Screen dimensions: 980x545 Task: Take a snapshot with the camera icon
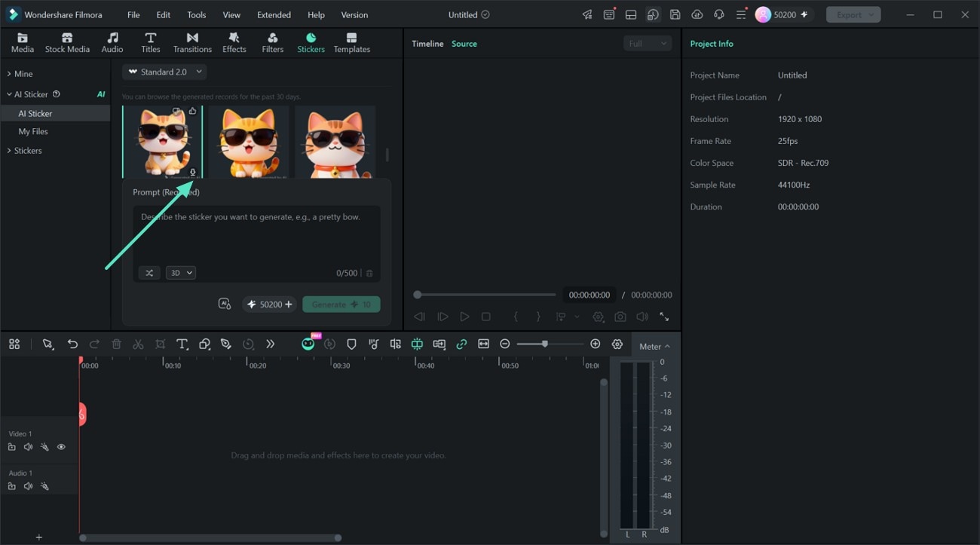coord(620,317)
